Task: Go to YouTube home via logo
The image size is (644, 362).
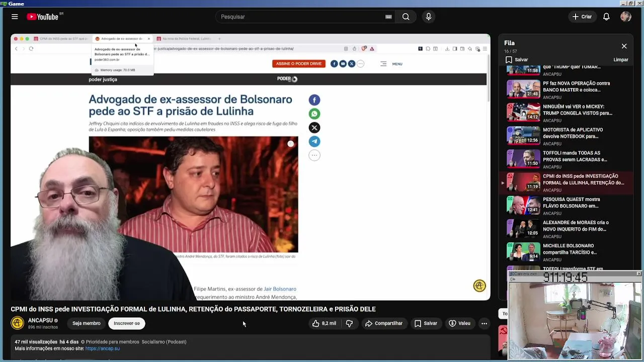Action: pyautogui.click(x=43, y=17)
